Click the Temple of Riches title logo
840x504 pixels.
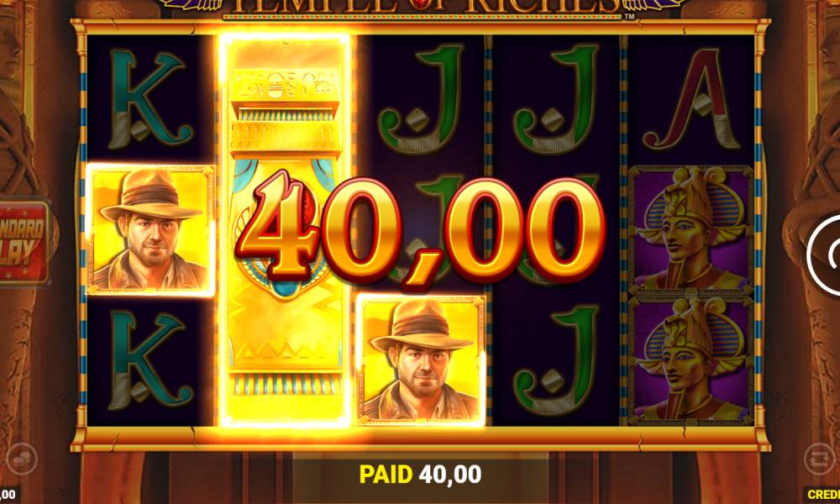(422, 8)
